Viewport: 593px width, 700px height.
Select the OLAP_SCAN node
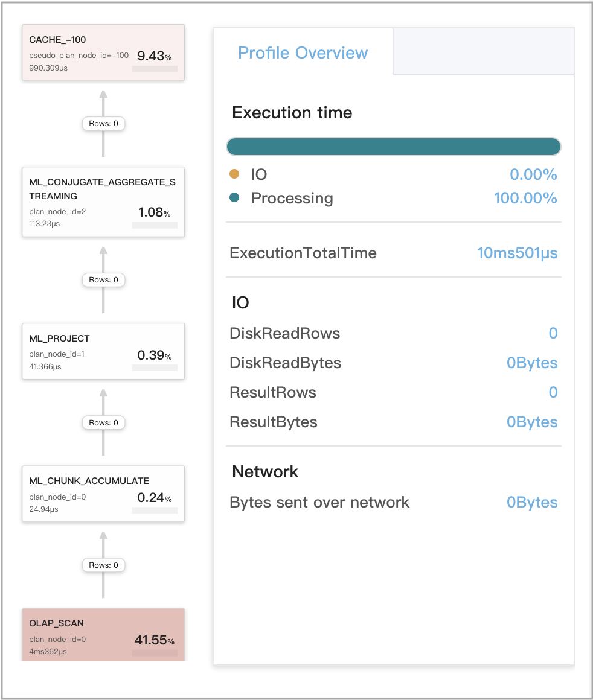103,634
